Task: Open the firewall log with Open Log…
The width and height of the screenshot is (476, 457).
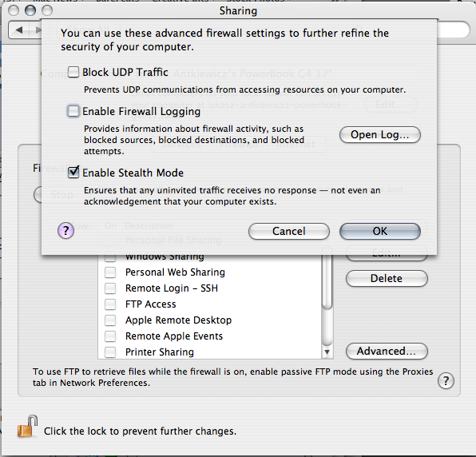Action: click(380, 134)
